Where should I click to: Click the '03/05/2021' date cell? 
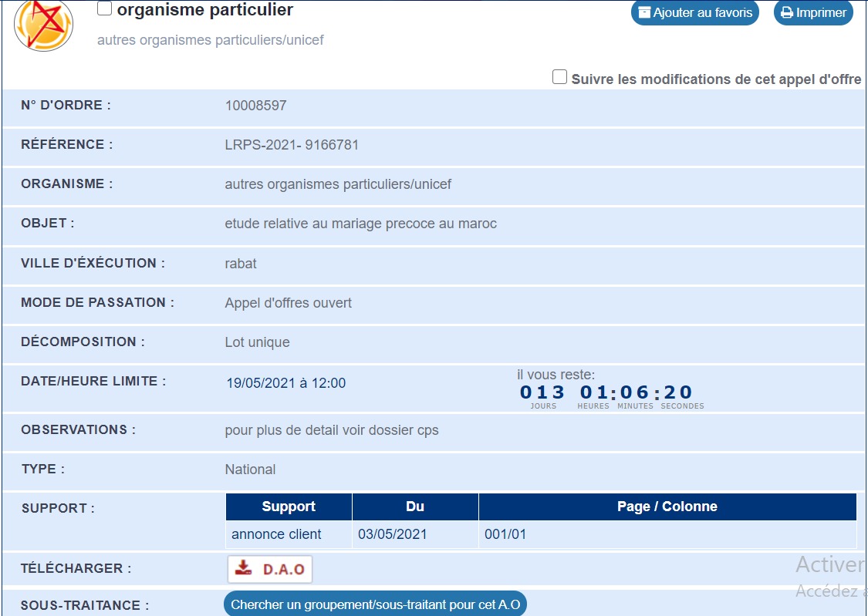(392, 534)
